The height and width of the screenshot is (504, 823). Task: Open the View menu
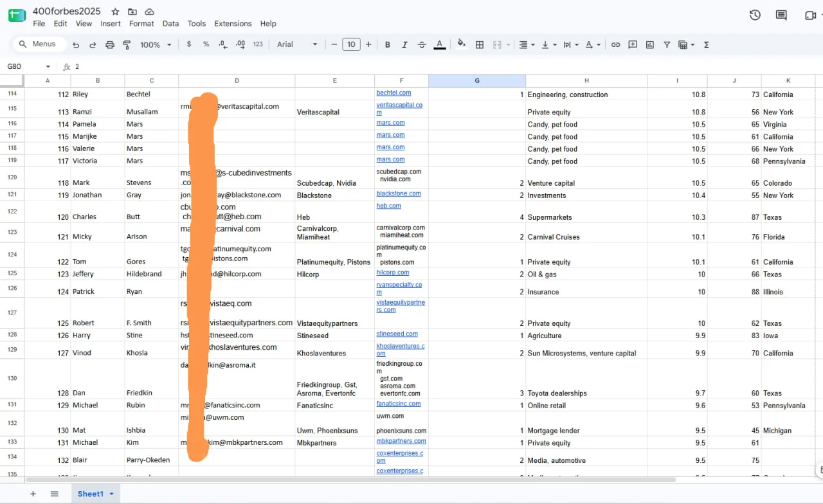(84, 24)
